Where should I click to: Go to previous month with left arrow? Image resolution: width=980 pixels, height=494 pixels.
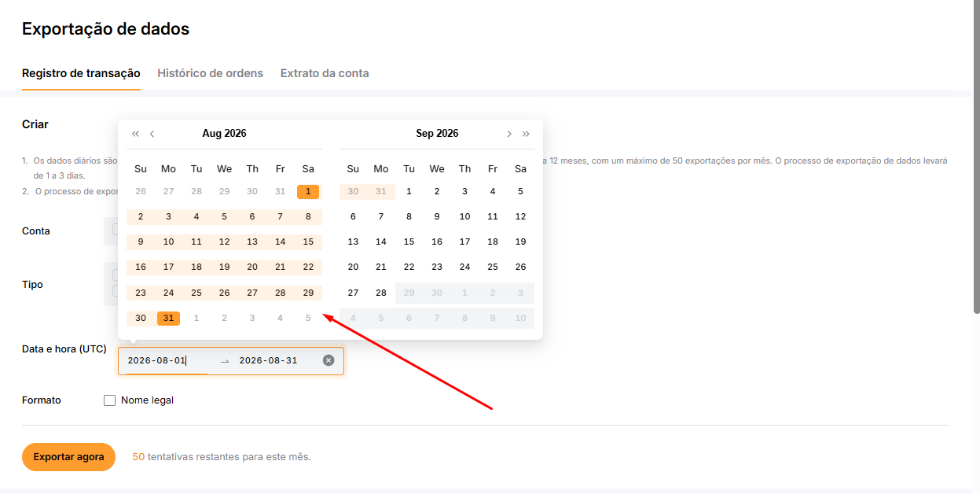(x=152, y=134)
